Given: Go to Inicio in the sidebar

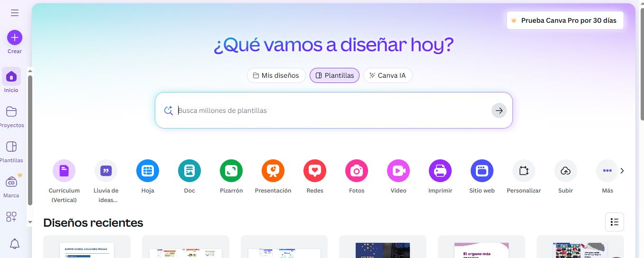Looking at the screenshot, I should coord(11,76).
